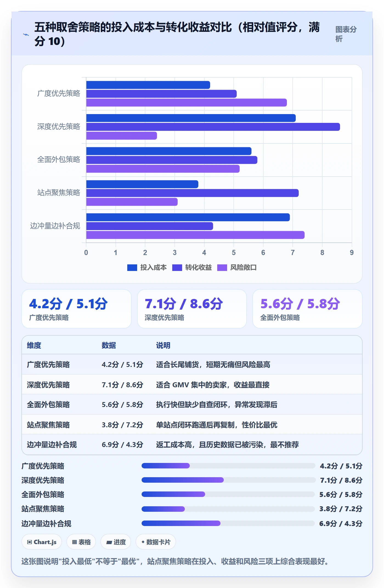
Task: Click 深度优先策略 in the table's 维度 column
Action: pos(48,385)
